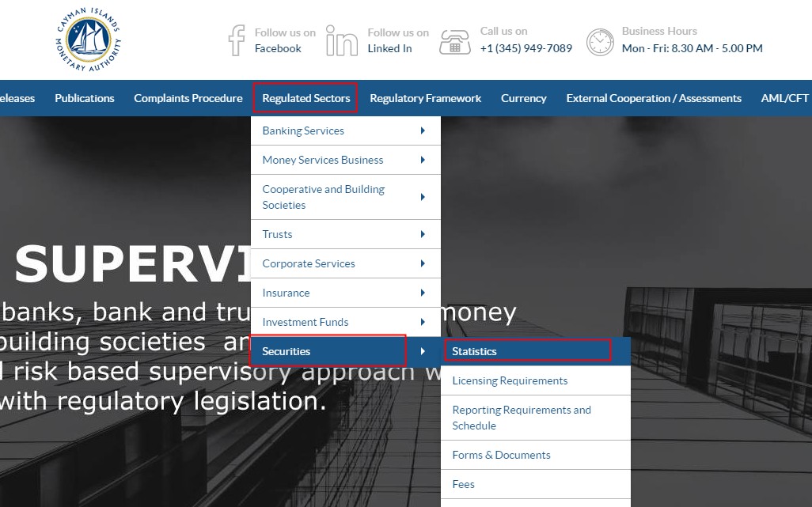
Task: Click the Fees submenu entry
Action: 462,484
